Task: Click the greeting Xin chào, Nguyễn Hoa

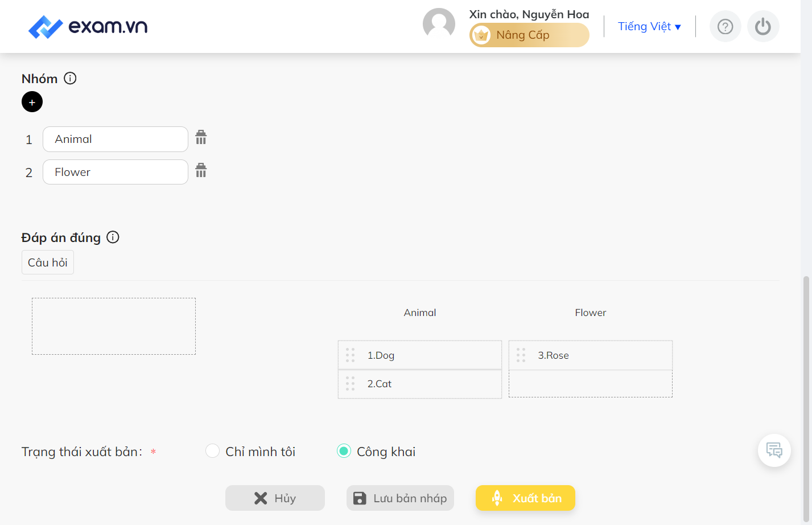Action: point(529,14)
